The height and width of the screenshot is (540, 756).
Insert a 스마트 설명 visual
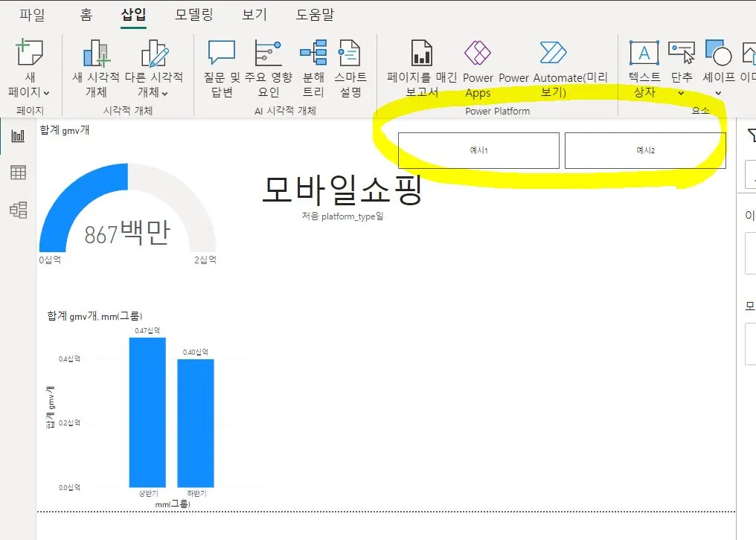click(x=350, y=68)
